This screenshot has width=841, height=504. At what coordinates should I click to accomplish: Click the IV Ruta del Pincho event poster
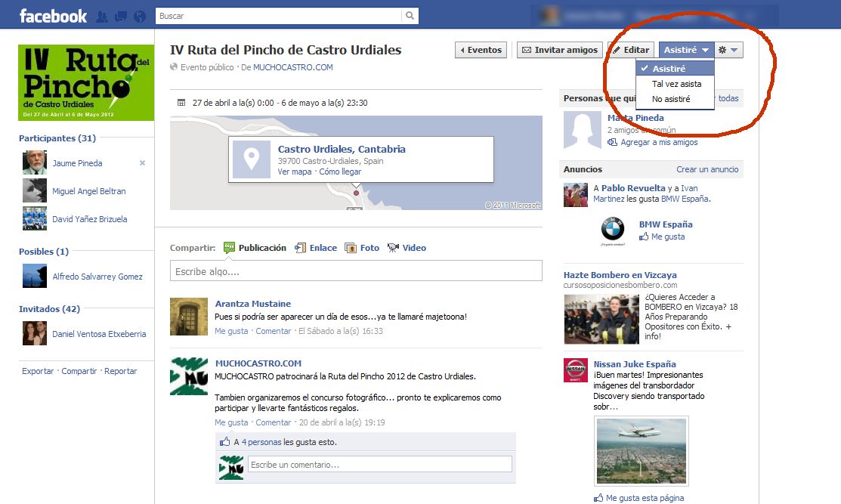[86, 82]
